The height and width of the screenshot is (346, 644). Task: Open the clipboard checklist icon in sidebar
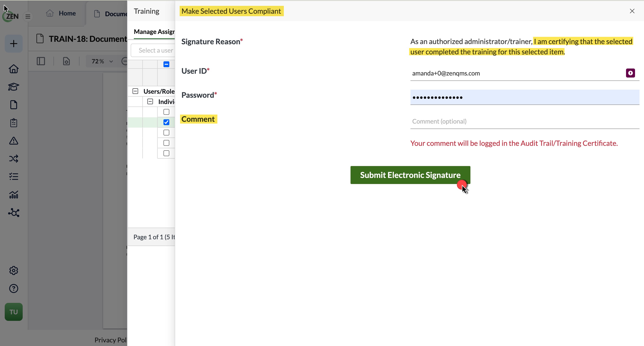(x=13, y=123)
